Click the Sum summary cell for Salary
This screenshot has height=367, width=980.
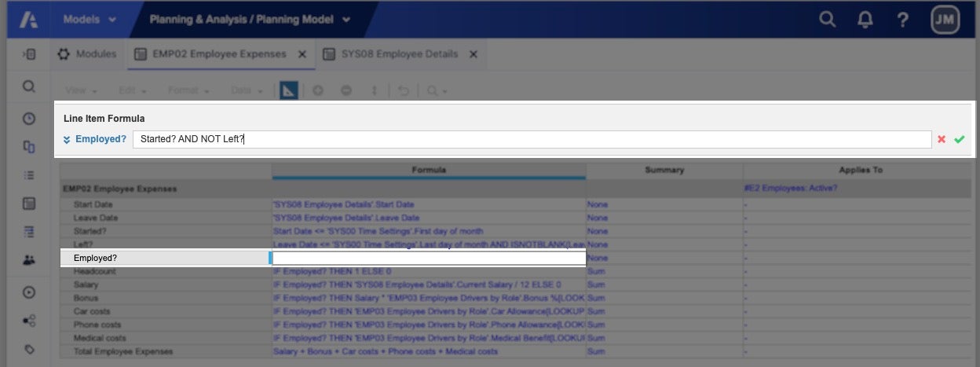664,284
